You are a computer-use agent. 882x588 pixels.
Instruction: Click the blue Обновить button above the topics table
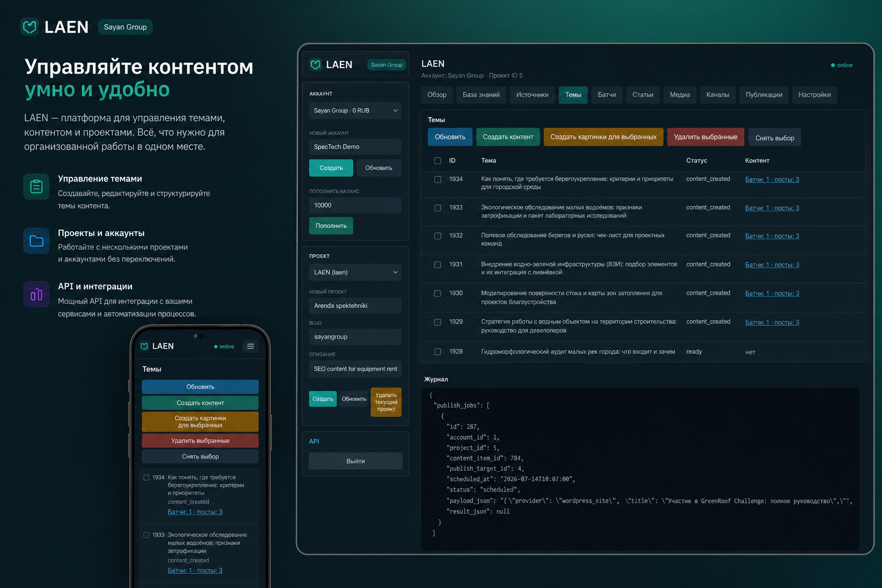tap(450, 137)
